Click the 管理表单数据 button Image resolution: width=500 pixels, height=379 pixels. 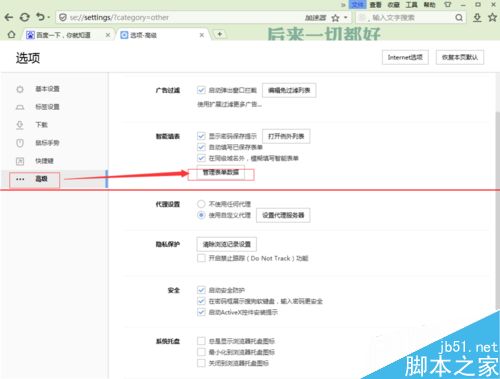click(x=221, y=172)
